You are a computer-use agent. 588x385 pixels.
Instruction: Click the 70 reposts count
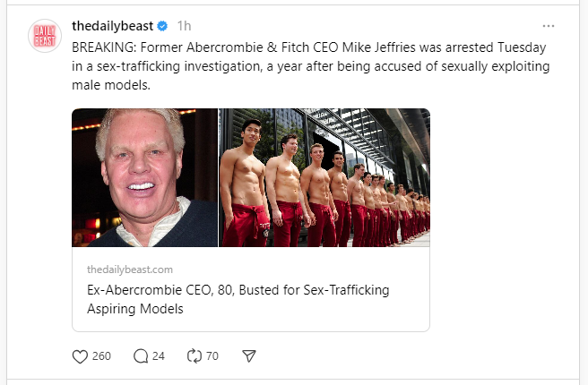click(x=212, y=355)
